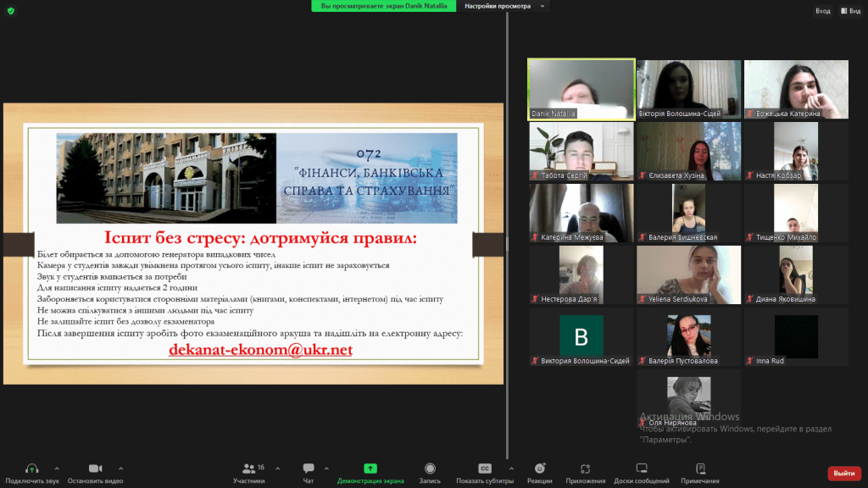868x488 pixels.
Task: Open the Chat panel
Action: click(x=308, y=472)
